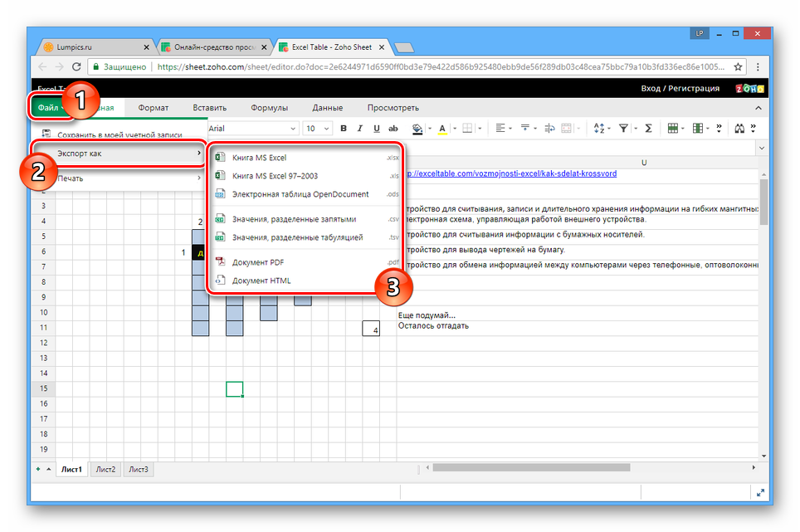800x532 pixels.
Task: Open the Chrome three-dot menu
Action: [759, 67]
